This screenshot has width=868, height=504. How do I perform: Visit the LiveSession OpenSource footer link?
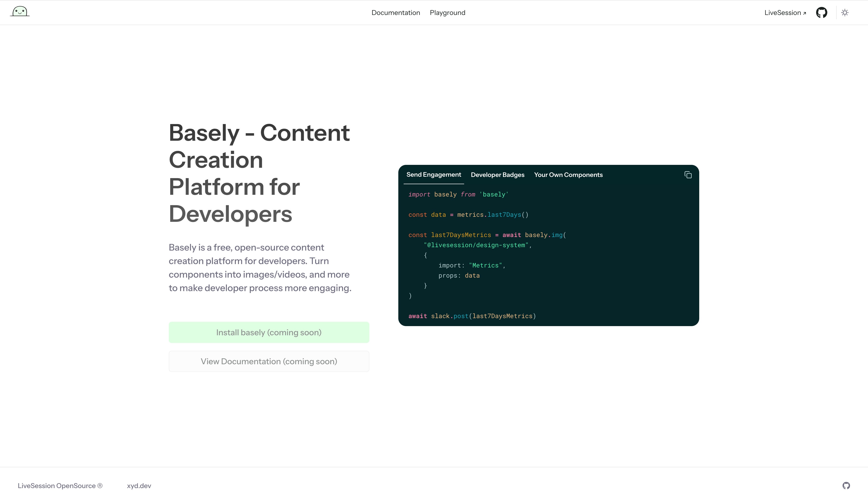tap(60, 486)
